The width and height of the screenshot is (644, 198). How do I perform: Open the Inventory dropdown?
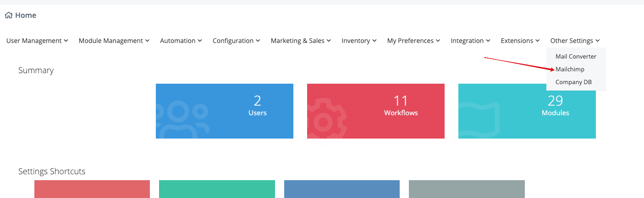click(359, 41)
